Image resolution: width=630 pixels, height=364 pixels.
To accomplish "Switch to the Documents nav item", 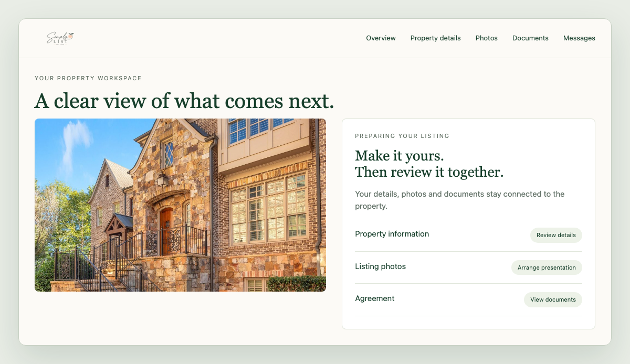I will point(530,38).
